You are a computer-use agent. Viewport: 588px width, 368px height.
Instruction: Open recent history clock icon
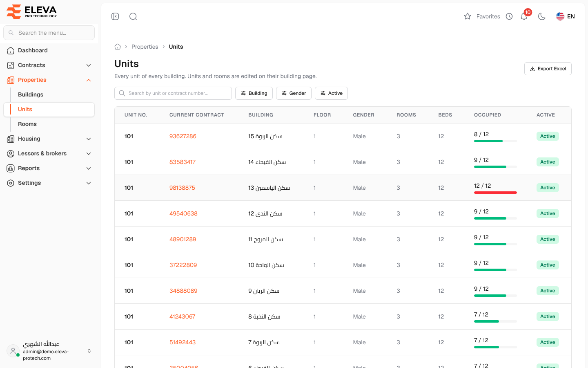tap(509, 16)
